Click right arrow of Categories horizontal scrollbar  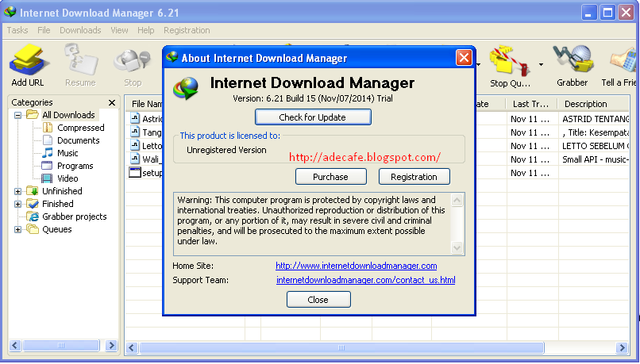click(x=110, y=346)
